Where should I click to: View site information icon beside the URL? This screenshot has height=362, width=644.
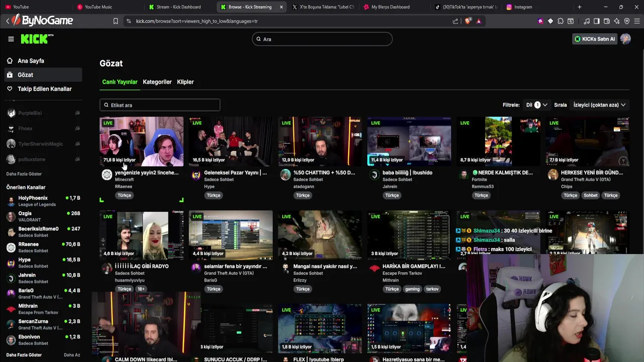click(129, 21)
